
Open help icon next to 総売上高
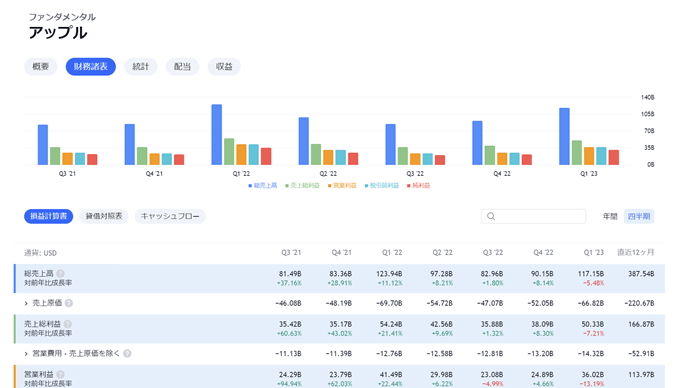pyautogui.click(x=60, y=274)
